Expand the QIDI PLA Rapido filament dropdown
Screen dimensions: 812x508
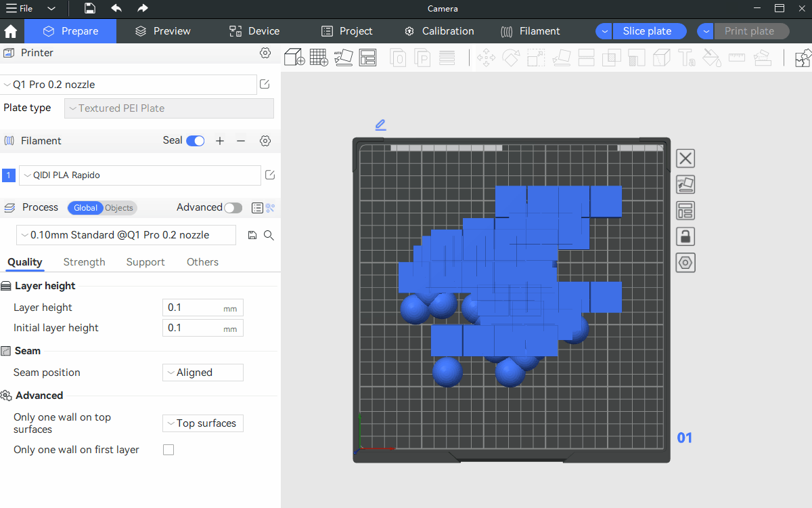[139, 175]
